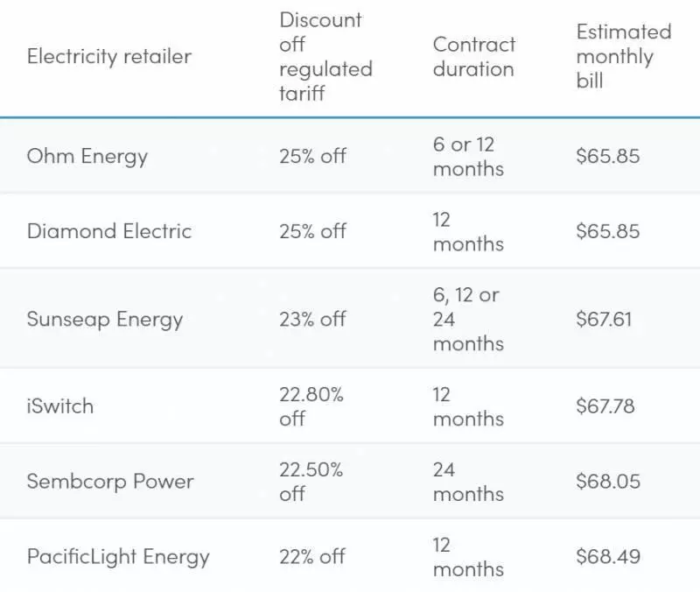Click Ohm Energy's 25% off discount cell

pos(312,157)
